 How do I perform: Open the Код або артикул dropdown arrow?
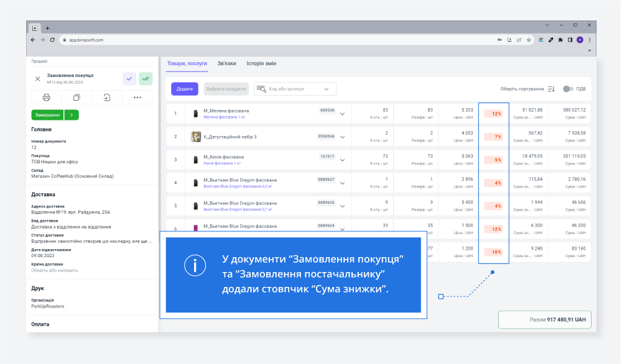(x=327, y=89)
